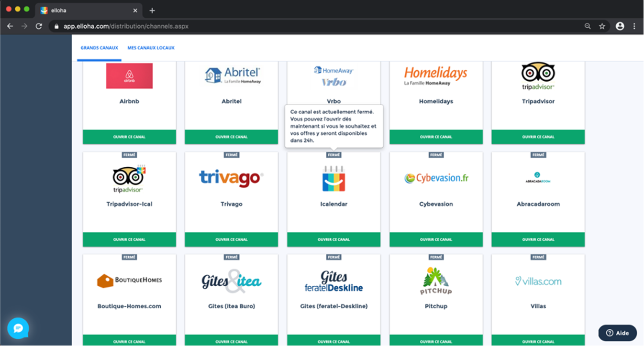
Task: Click the Fermé badge on Pitchup card
Action: click(x=436, y=257)
